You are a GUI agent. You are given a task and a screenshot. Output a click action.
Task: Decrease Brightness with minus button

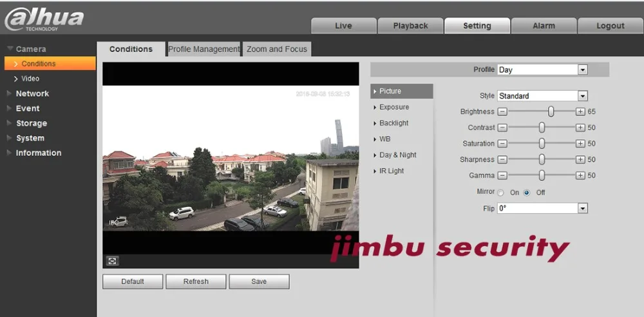pos(502,112)
